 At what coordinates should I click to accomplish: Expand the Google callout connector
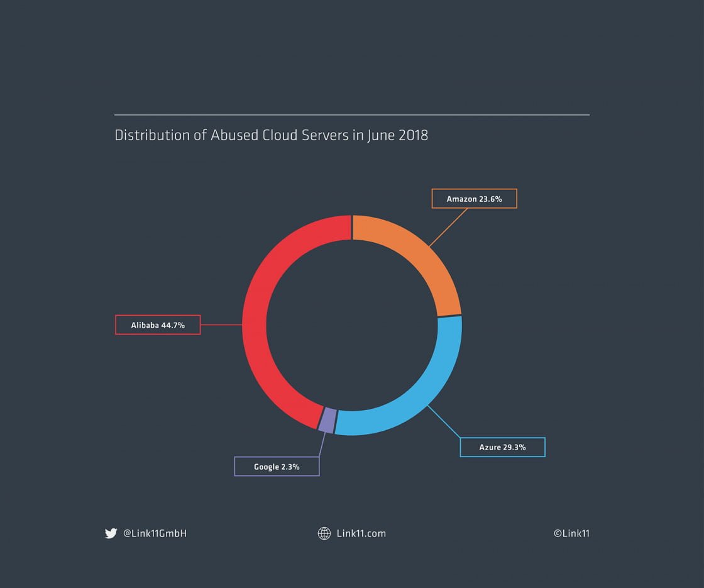[x=322, y=444]
